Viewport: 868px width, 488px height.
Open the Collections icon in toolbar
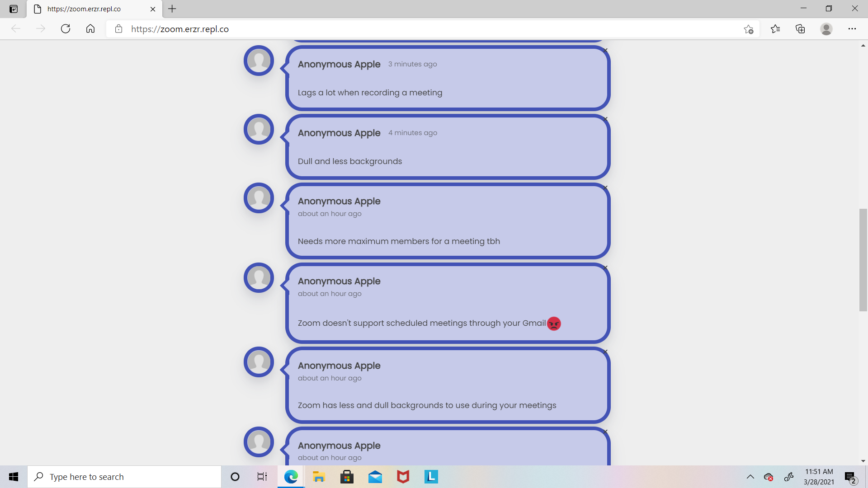800,29
